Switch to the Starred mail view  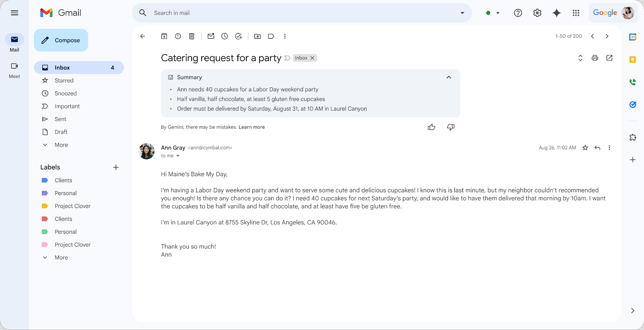pyautogui.click(x=64, y=80)
